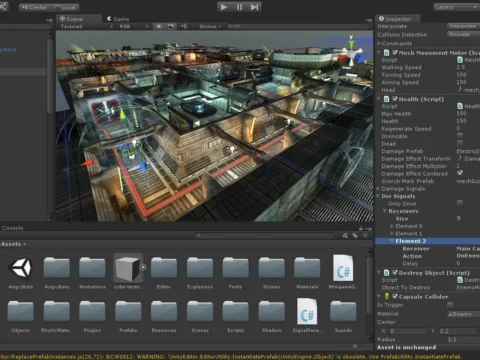Enable the Is Trigger checkbox
The height and width of the screenshot is (360, 480).
(x=450, y=305)
